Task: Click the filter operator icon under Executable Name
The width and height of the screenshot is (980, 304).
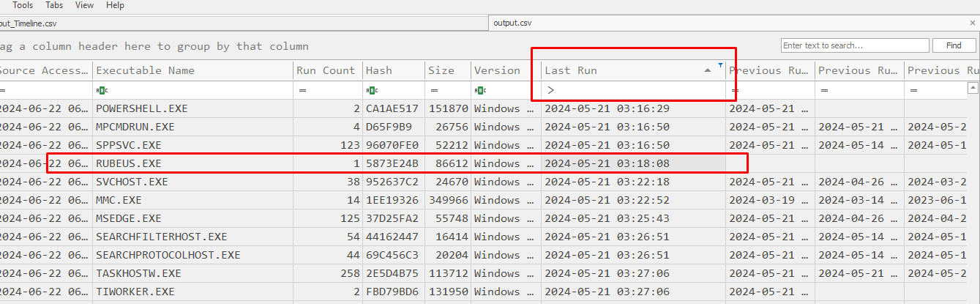Action: [101, 90]
